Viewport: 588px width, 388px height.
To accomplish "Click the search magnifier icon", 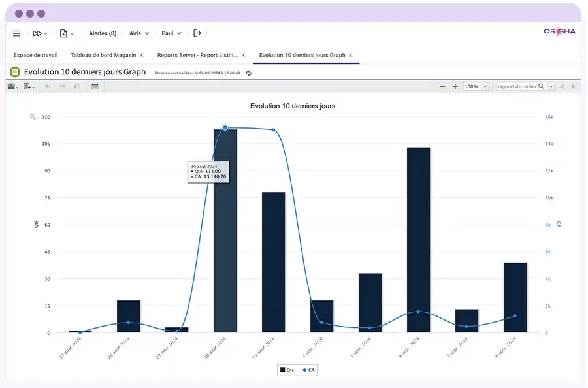I will 541,86.
